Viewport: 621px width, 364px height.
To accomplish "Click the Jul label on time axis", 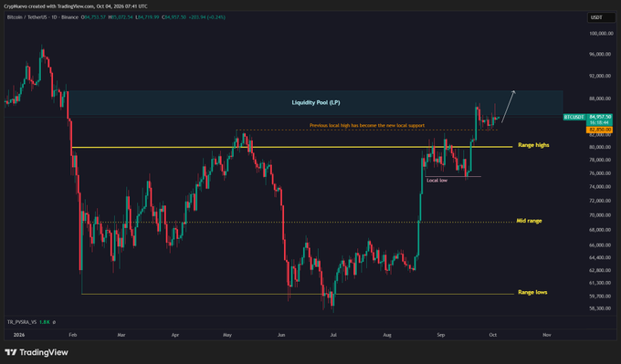I will (x=333, y=335).
